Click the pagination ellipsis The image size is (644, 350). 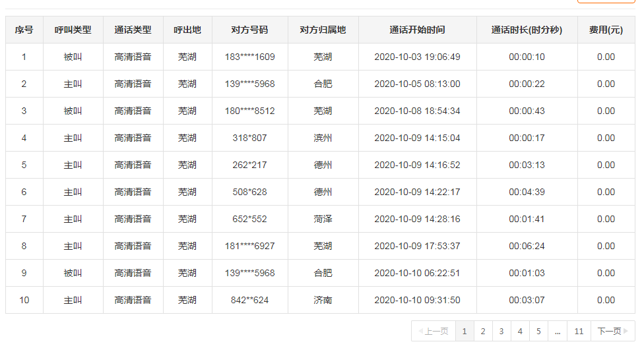[x=558, y=332]
